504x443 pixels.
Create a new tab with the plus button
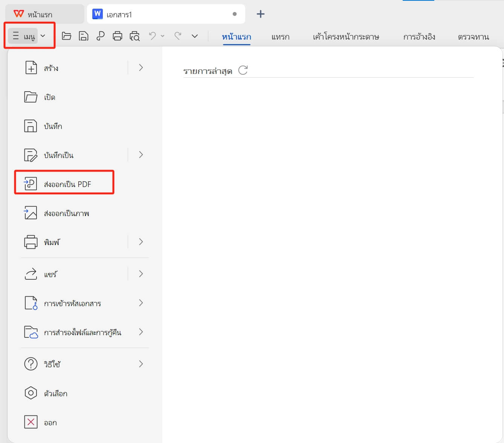point(260,14)
